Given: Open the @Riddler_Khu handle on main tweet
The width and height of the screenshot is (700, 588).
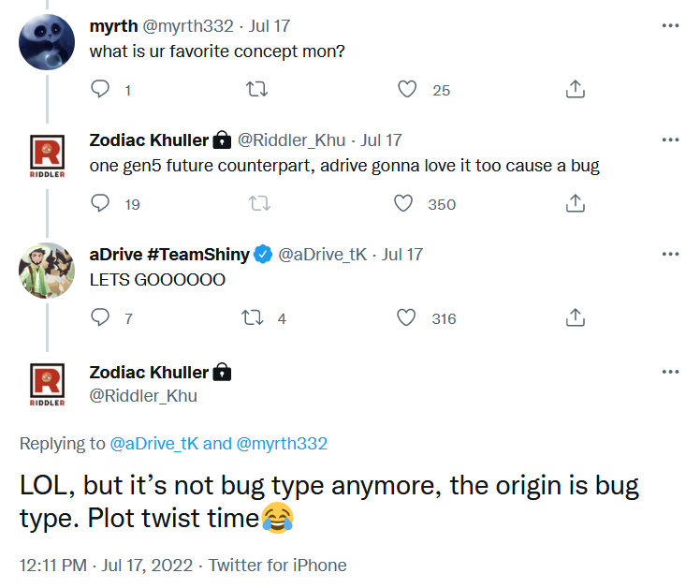Looking at the screenshot, I should point(143,395).
